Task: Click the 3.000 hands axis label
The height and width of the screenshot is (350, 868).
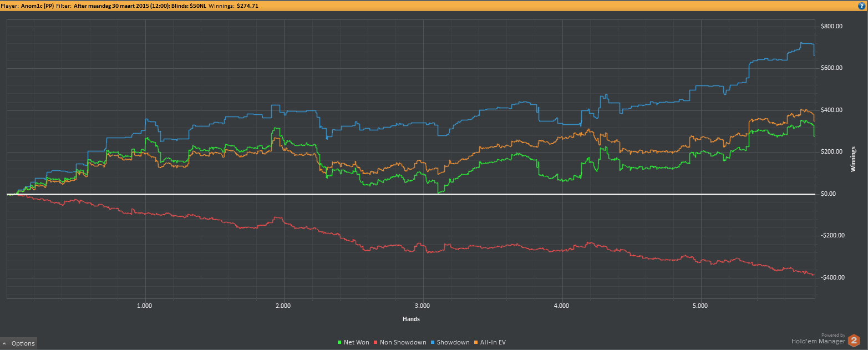Action: coord(423,305)
